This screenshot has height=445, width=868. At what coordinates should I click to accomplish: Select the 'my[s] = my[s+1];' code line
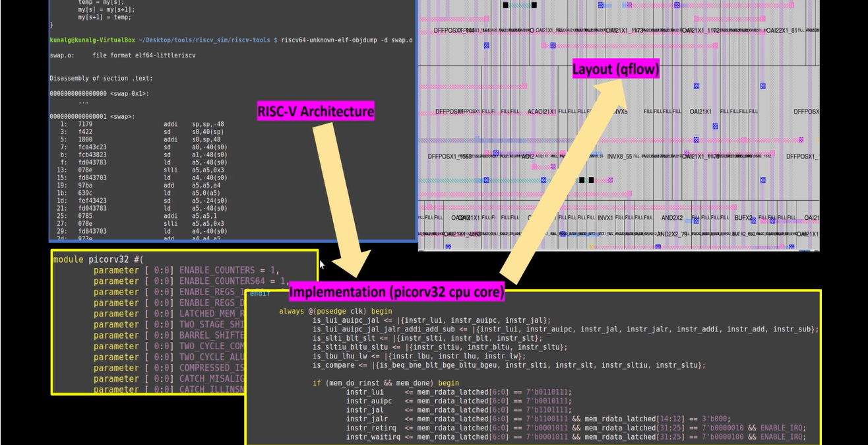click(108, 9)
